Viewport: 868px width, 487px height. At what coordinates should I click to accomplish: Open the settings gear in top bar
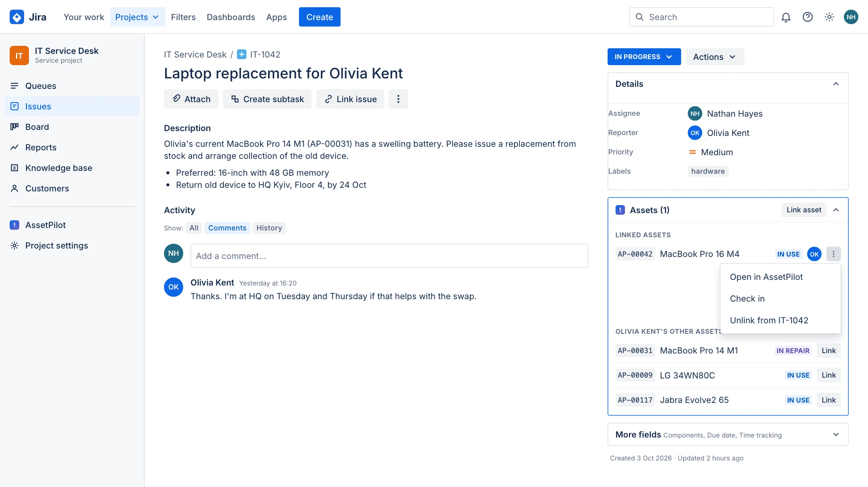coord(829,17)
